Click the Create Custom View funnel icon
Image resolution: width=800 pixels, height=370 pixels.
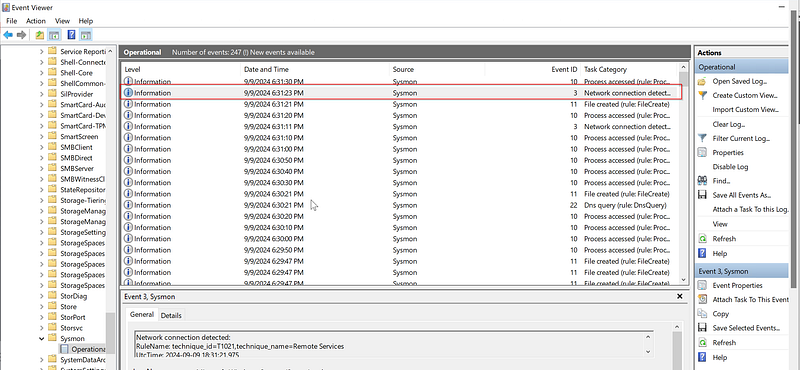[703, 95]
